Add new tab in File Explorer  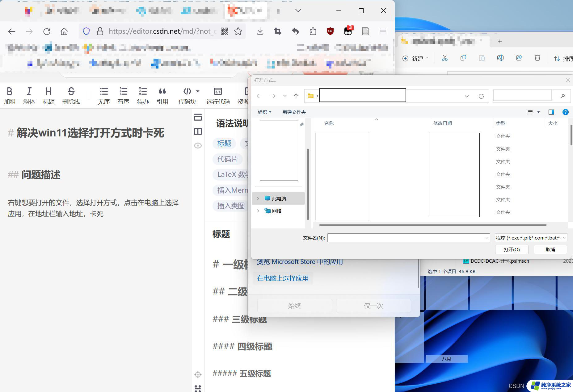click(499, 41)
